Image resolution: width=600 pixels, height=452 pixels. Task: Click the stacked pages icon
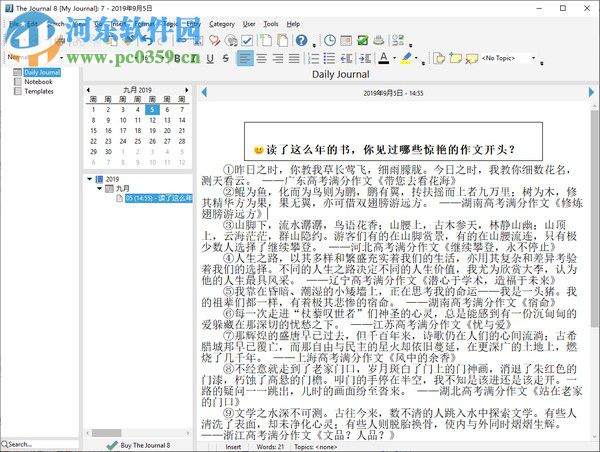(x=282, y=40)
